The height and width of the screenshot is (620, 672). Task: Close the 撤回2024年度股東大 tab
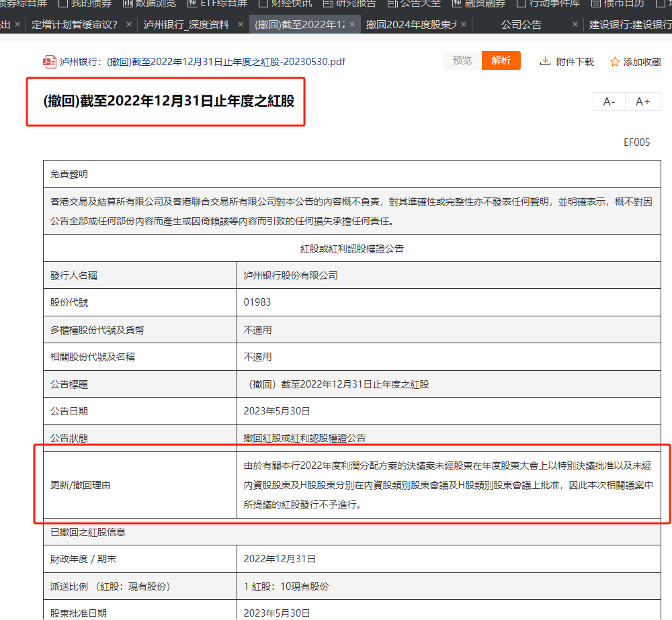tap(465, 25)
